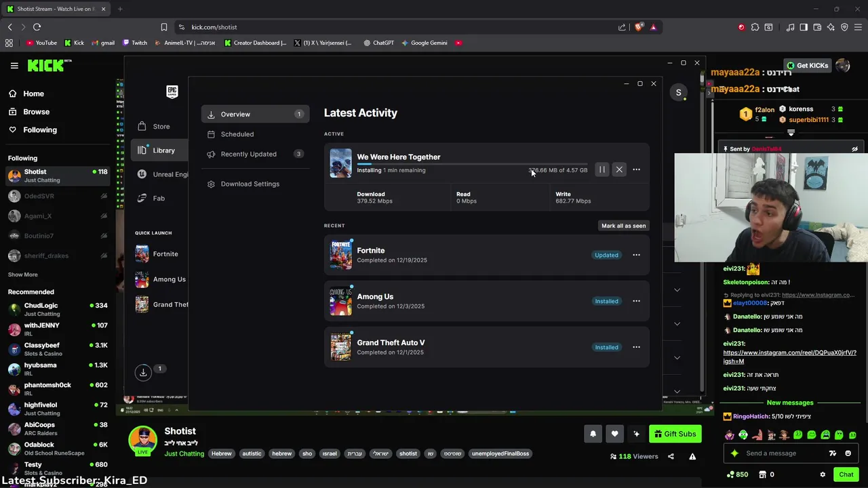Open chat settings gear
The image size is (868, 488).
click(823, 475)
